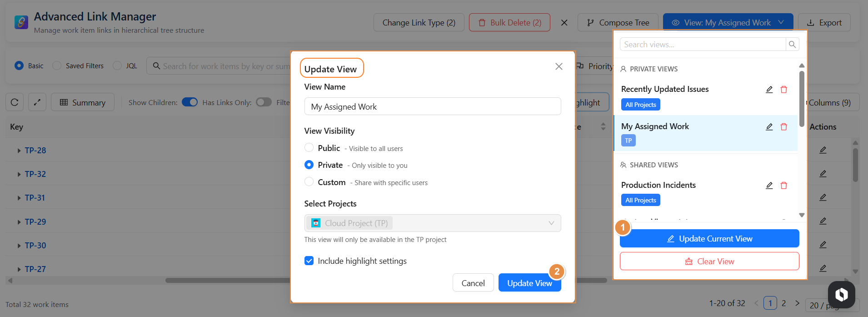The width and height of the screenshot is (868, 317).
Task: Choose Custom view visibility
Action: [309, 181]
